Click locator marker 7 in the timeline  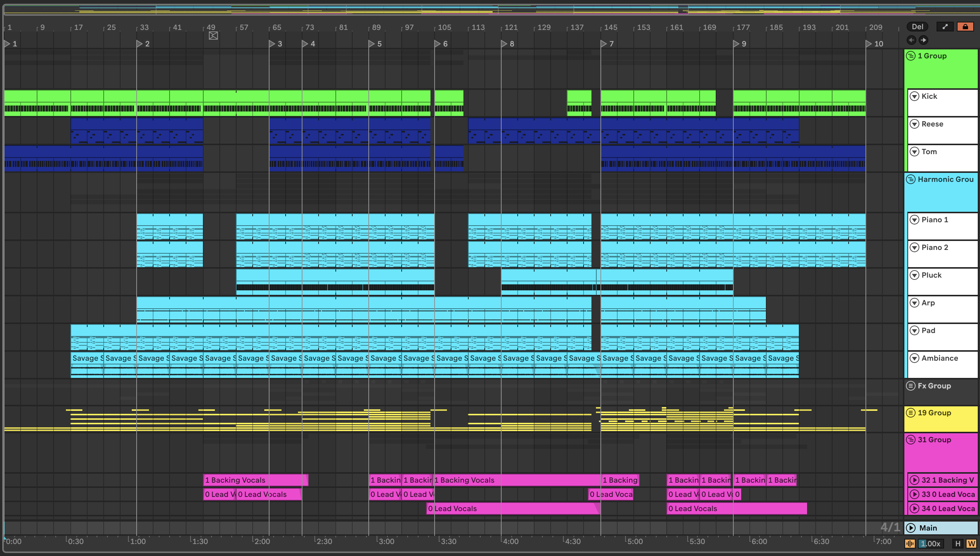604,44
